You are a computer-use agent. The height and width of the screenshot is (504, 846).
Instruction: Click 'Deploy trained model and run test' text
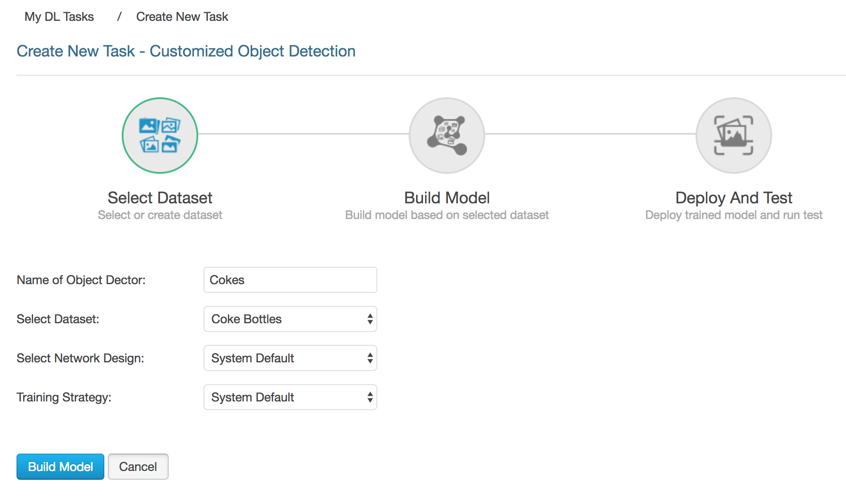733,215
